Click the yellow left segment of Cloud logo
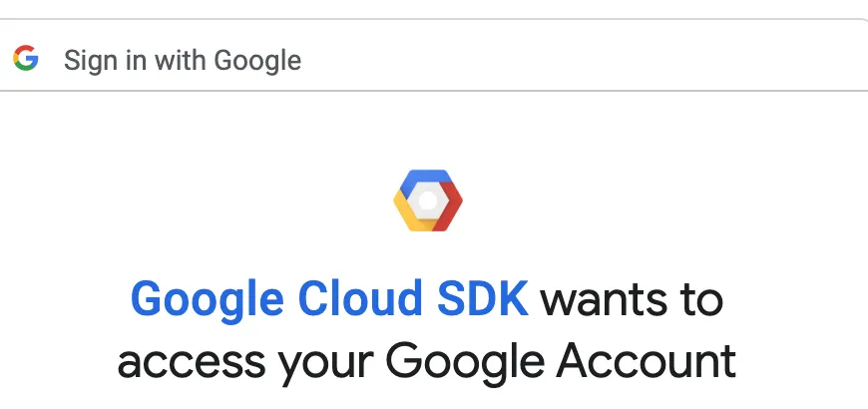Screen dimensions: 868x409 (407, 210)
